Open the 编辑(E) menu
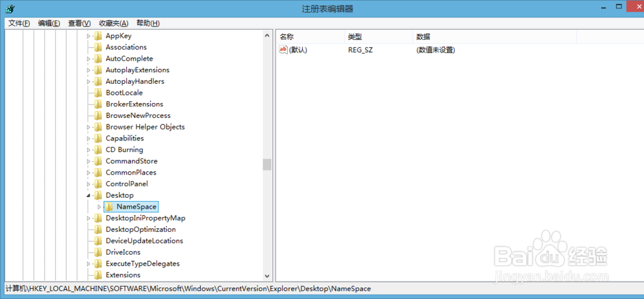 pyautogui.click(x=49, y=23)
